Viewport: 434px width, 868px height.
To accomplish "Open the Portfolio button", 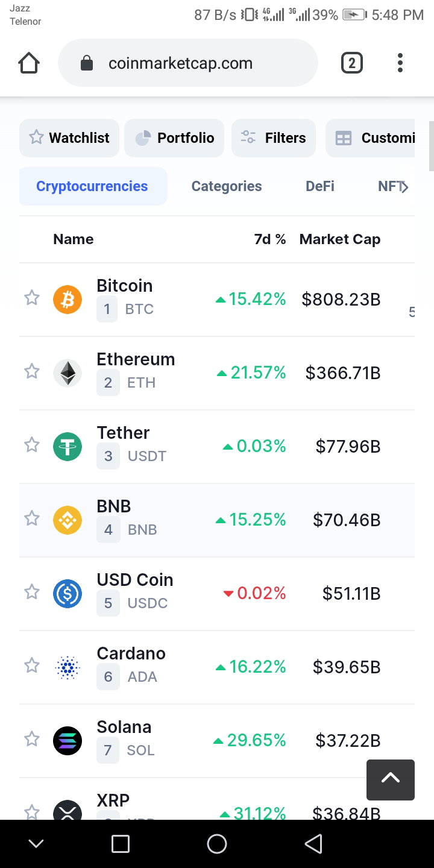I will coord(174,138).
